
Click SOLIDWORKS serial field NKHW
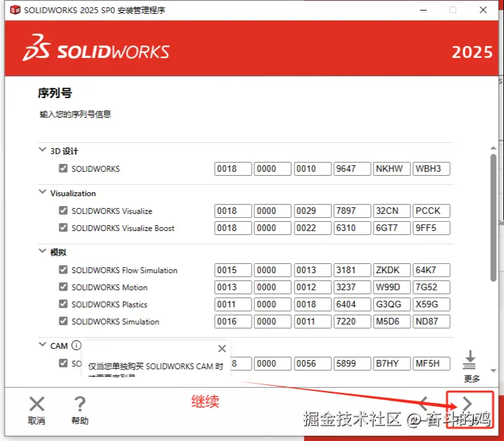pos(392,169)
